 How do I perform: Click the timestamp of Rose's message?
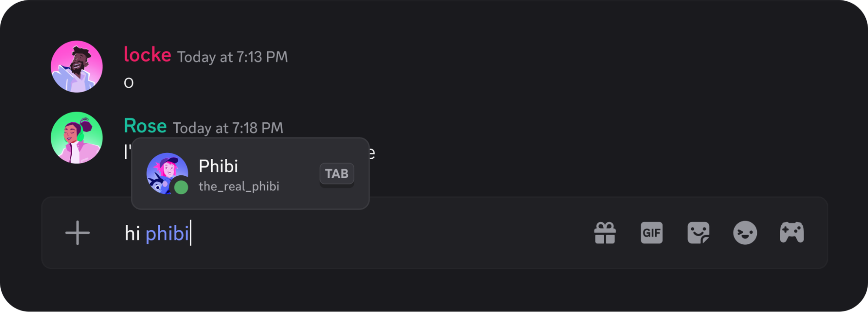tap(228, 128)
